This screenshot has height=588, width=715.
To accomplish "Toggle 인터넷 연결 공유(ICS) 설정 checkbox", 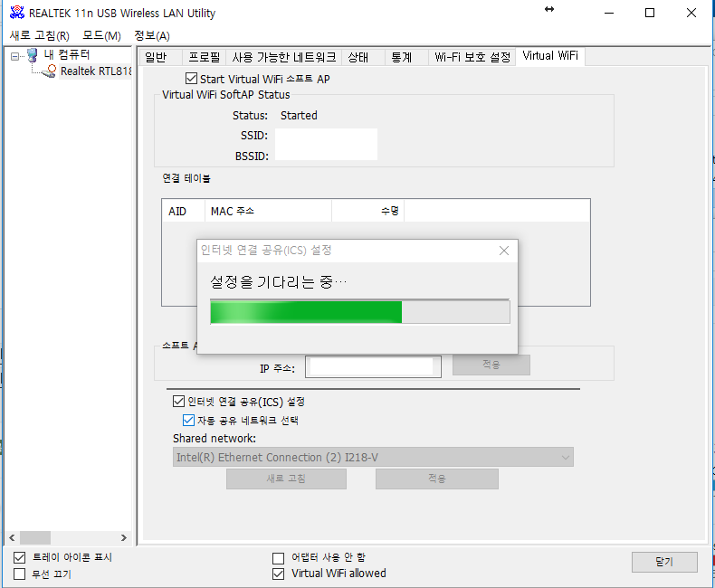I will pos(179,401).
